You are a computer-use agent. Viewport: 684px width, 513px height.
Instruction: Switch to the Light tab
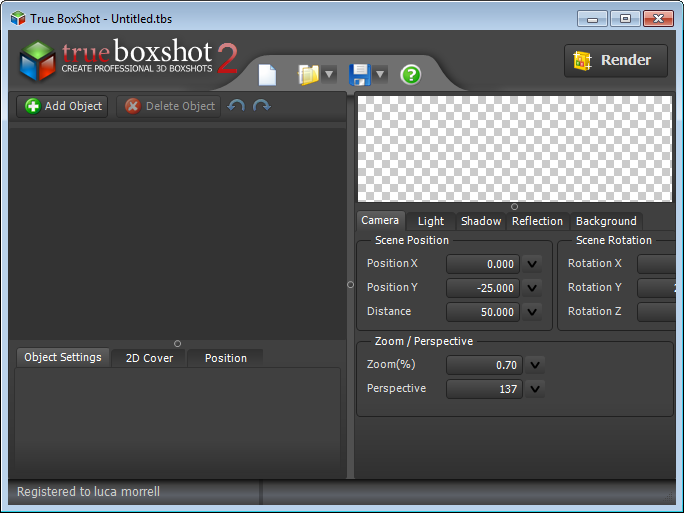[x=431, y=221]
